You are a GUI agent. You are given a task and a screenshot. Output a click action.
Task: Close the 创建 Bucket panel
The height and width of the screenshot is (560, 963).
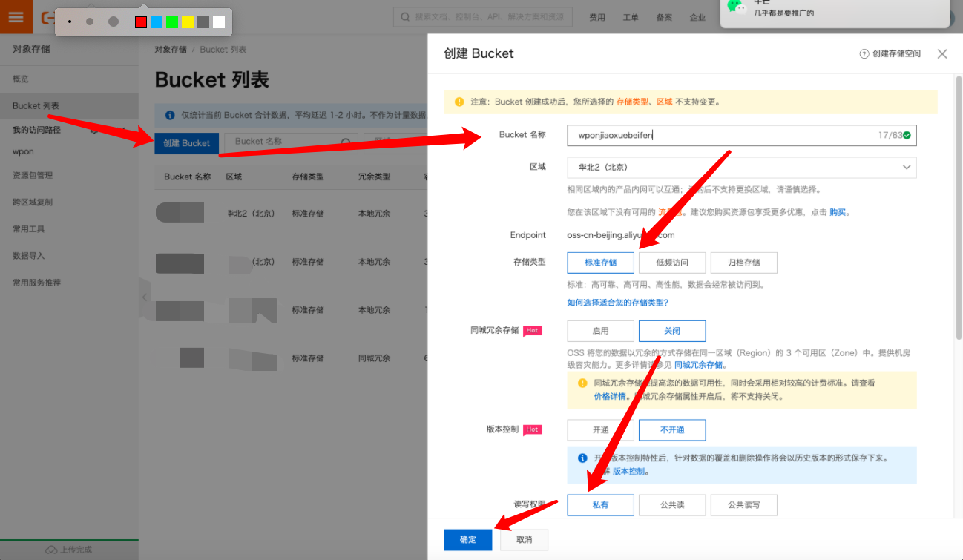[942, 53]
